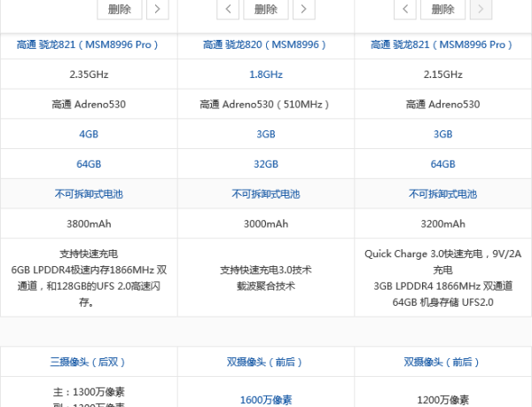This screenshot has height=407, width=532.
Task: Select first column 高通 Adreno530 text
Action: point(89,105)
